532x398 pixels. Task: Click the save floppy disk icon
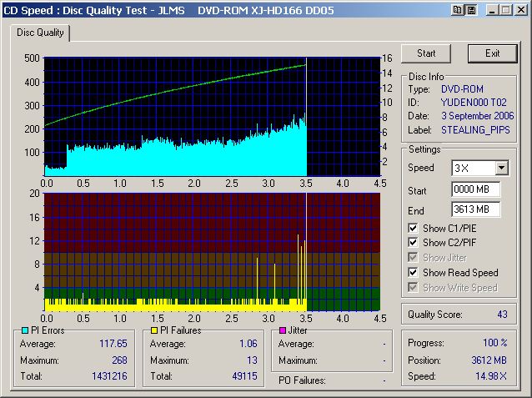tap(471, 10)
